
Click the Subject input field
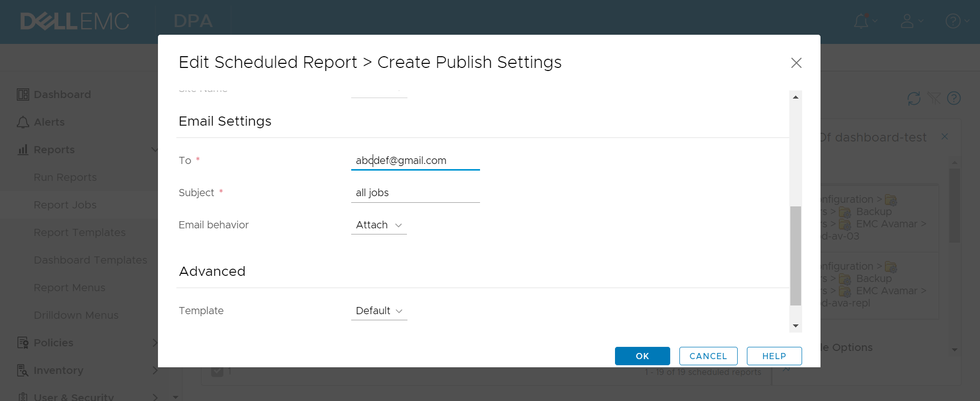click(x=415, y=193)
